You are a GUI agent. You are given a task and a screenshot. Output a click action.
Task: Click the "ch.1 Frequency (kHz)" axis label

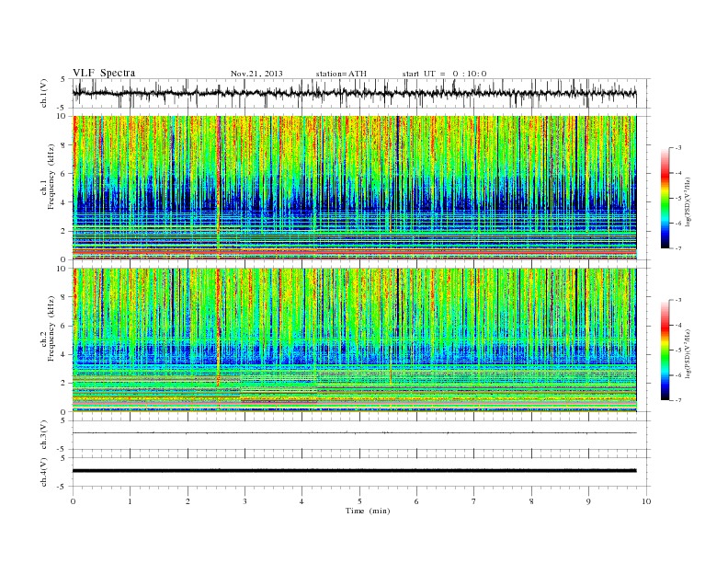point(49,177)
